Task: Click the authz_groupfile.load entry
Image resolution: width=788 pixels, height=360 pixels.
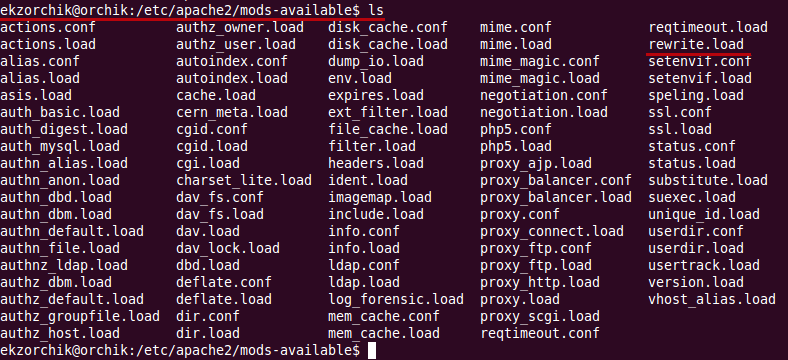Action: pos(79,316)
